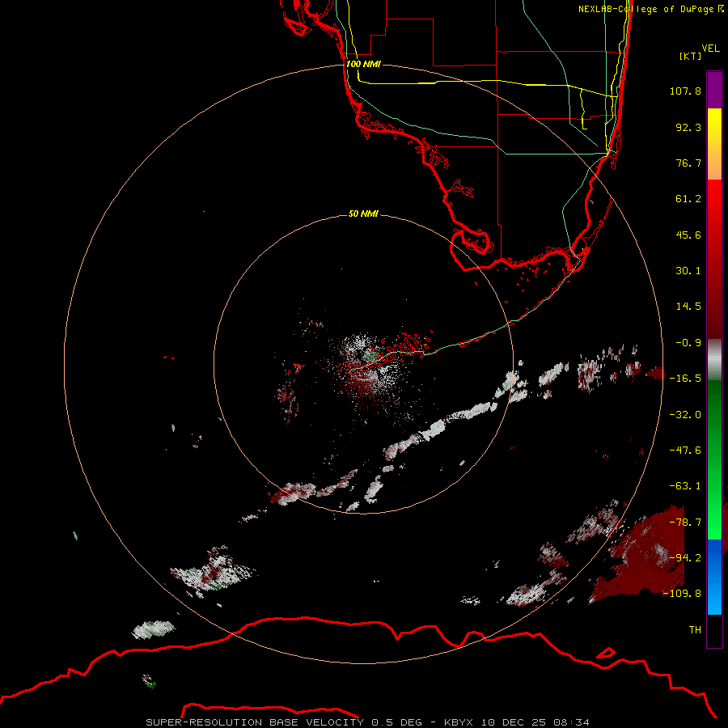Click the -47.6 scale value
The height and width of the screenshot is (728, 728).
685,451
